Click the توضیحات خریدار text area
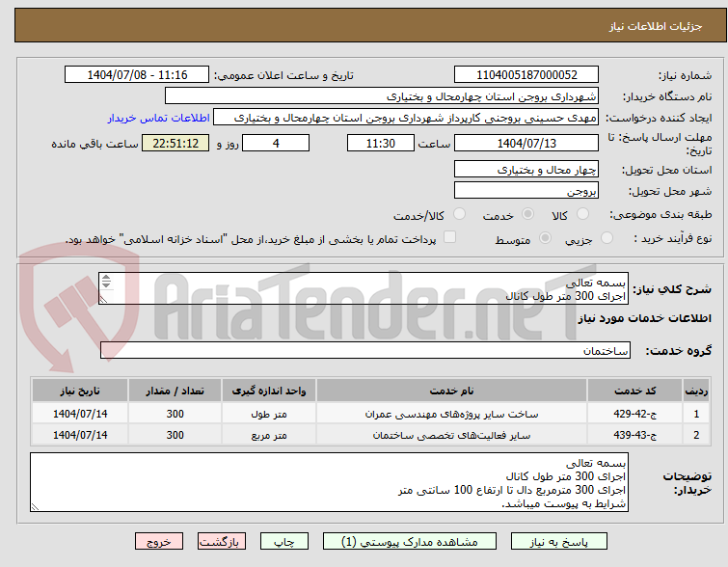 point(329,482)
